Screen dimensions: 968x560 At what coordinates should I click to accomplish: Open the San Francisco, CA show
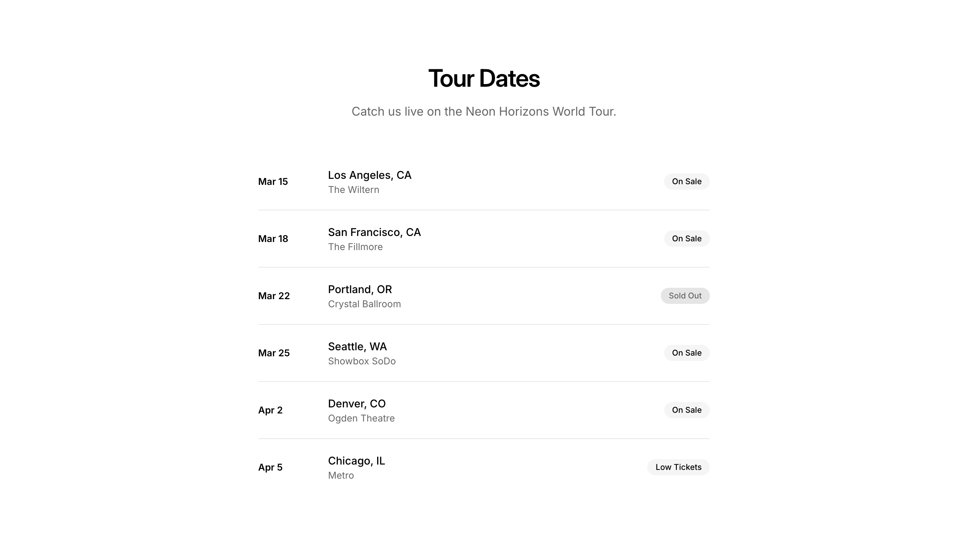coord(374,232)
